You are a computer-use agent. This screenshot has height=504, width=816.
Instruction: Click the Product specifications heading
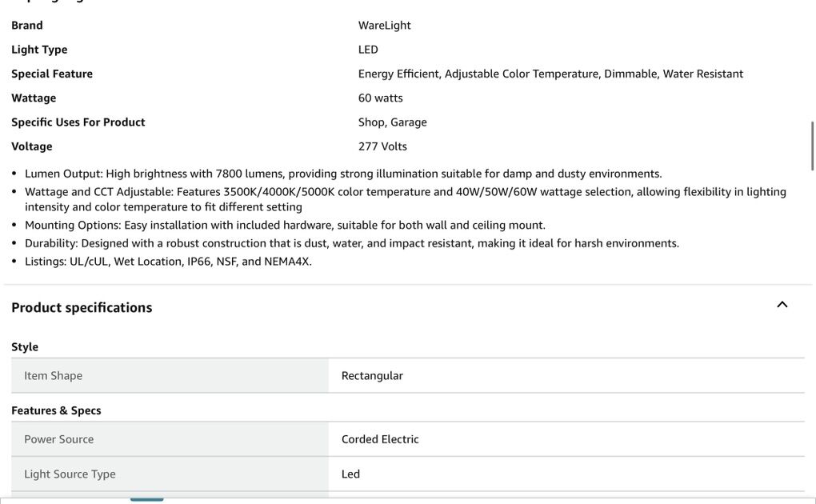tap(82, 308)
